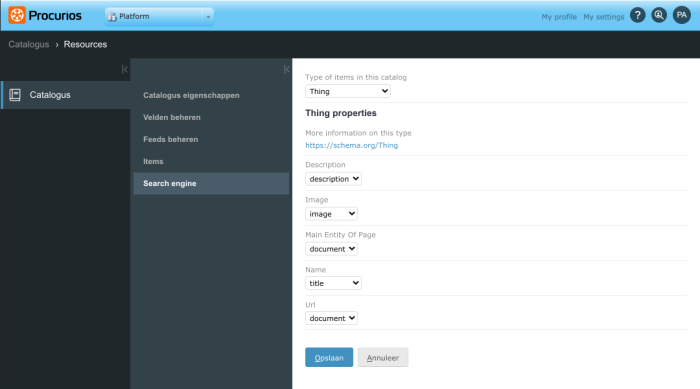Open the schema.org/Thing link
The image size is (700, 389).
tap(352, 145)
